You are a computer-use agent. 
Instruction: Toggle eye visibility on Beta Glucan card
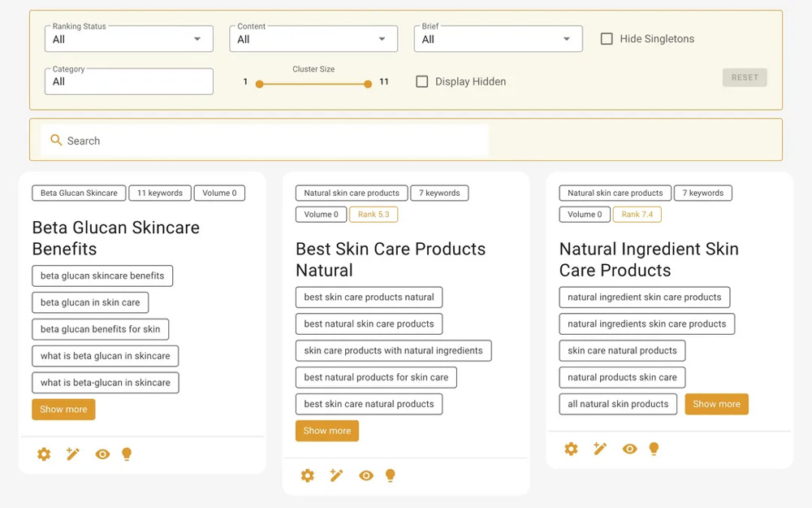pyautogui.click(x=102, y=454)
